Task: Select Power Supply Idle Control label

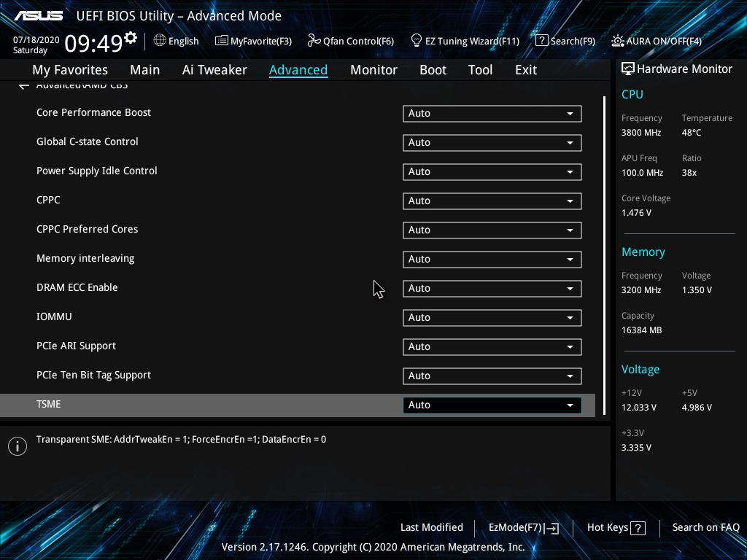Action: coord(97,171)
